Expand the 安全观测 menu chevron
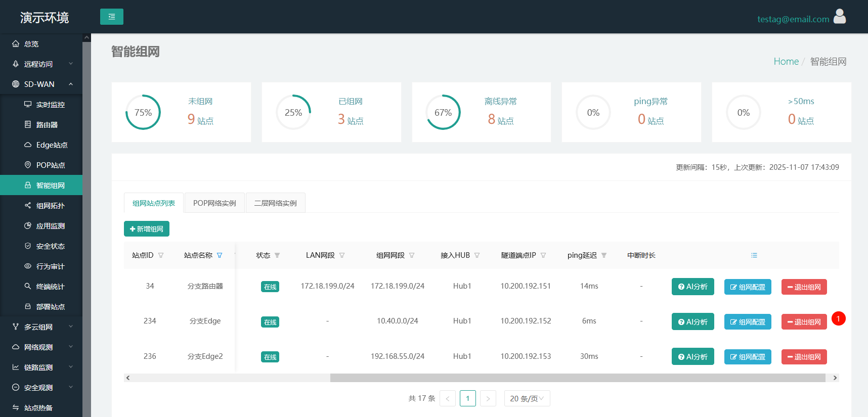This screenshot has width=868, height=417. (x=71, y=387)
